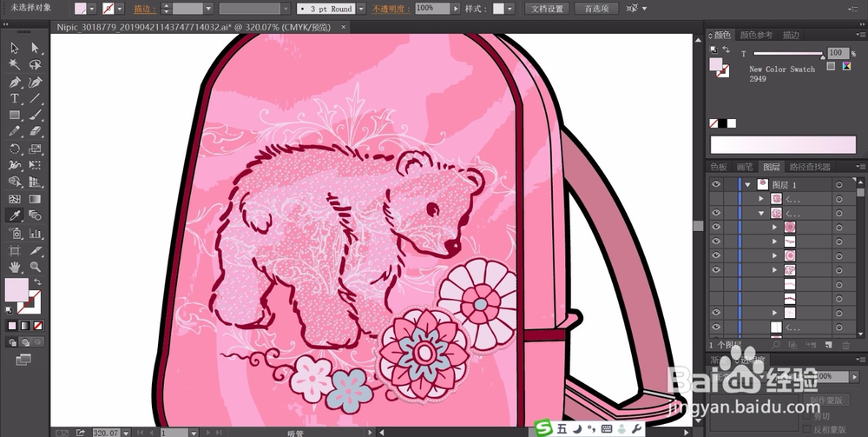Select the Artboard tool

(15, 250)
